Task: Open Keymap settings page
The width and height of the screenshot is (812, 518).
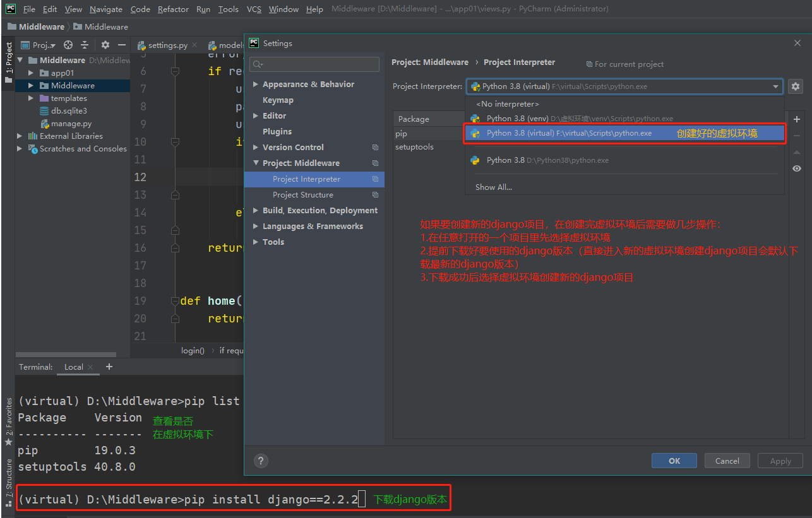Action: click(x=278, y=100)
